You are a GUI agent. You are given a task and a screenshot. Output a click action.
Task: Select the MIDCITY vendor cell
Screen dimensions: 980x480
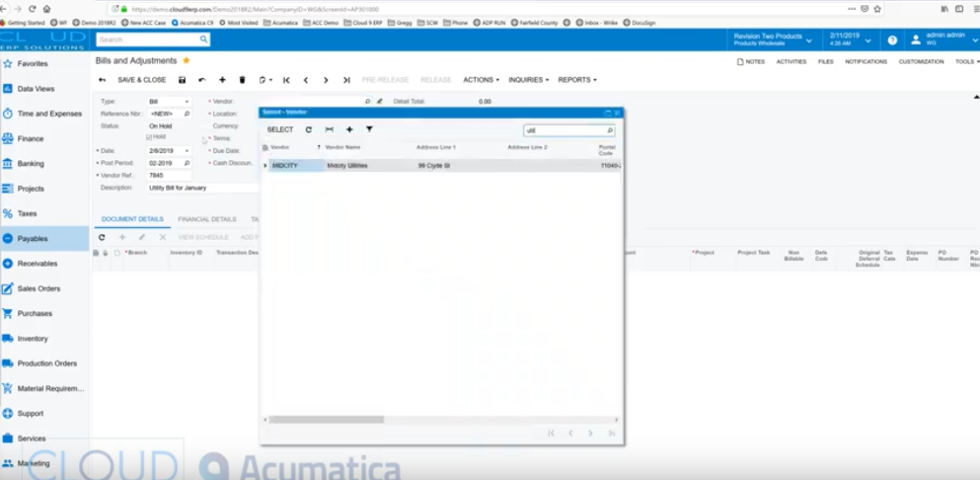click(x=296, y=166)
